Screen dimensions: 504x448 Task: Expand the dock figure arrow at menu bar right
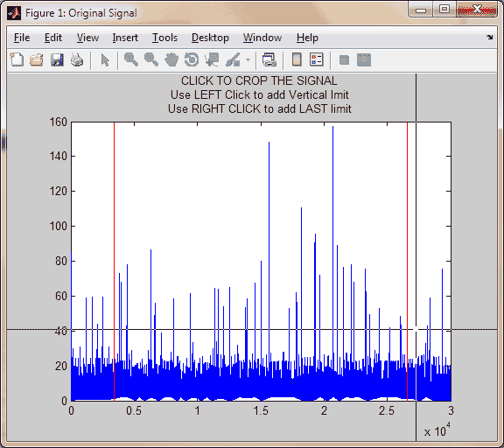[489, 38]
